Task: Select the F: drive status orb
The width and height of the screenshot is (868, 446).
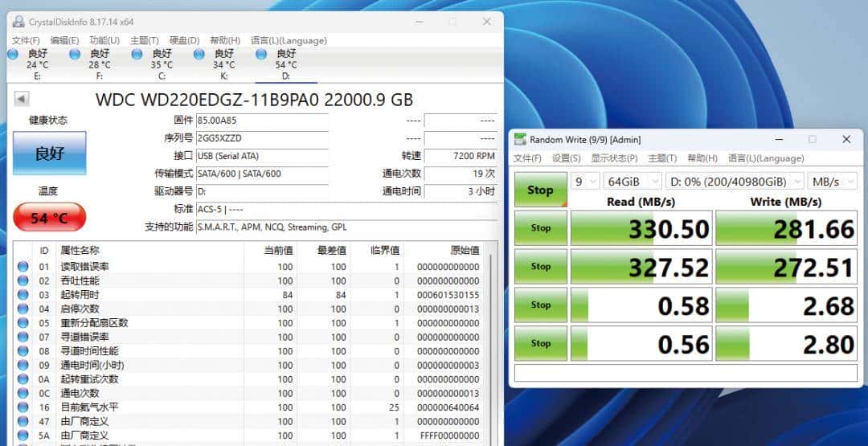Action: 75,54
